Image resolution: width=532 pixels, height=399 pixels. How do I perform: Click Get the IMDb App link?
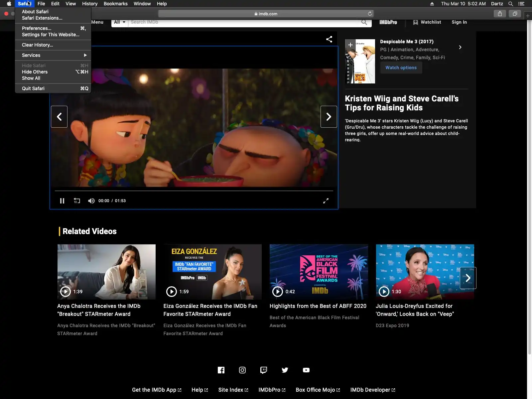click(157, 390)
